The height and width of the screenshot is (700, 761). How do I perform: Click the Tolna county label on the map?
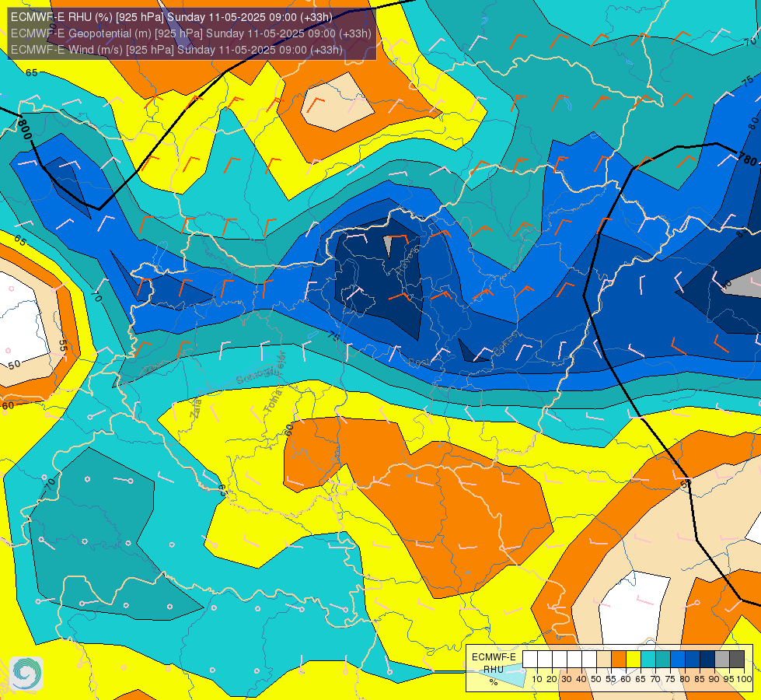coord(274,401)
